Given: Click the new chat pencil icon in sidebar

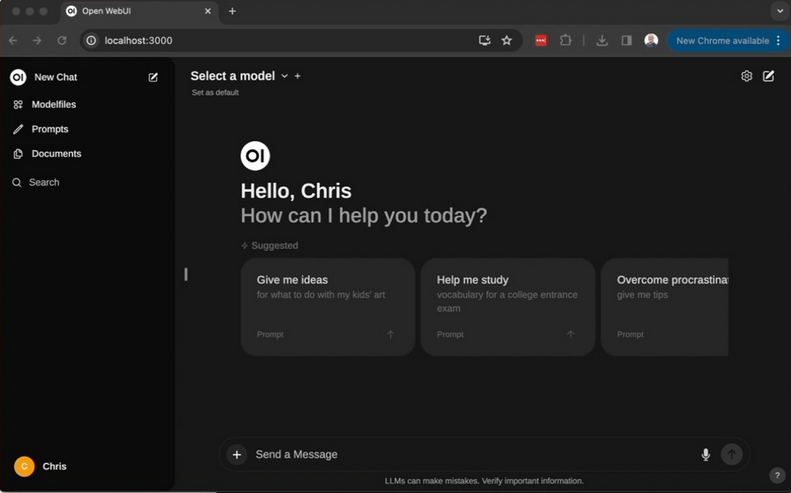Looking at the screenshot, I should point(153,77).
